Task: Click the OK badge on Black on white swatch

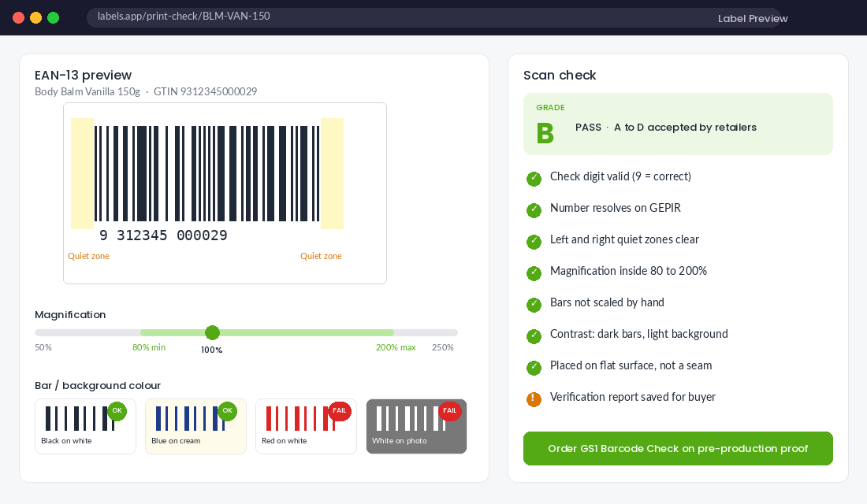Action: click(117, 410)
